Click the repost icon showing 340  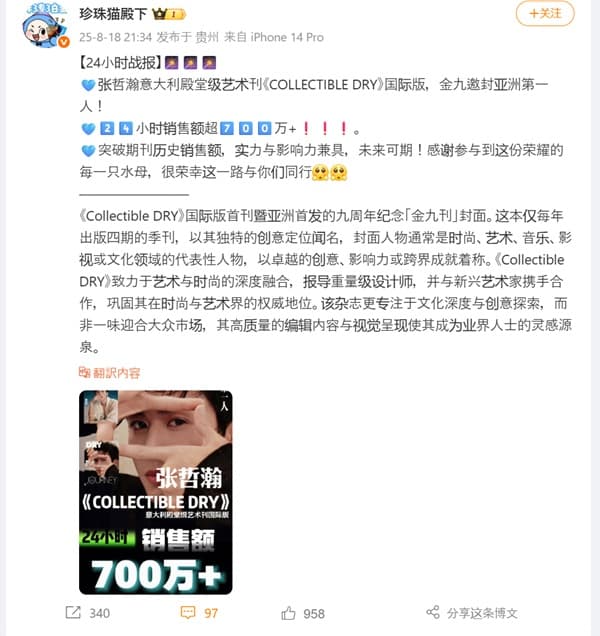click(73, 612)
